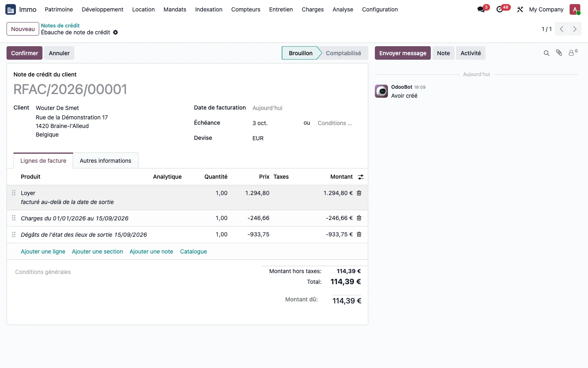The height and width of the screenshot is (368, 588).
Task: Delete the Loyer invoice line
Action: (359, 193)
